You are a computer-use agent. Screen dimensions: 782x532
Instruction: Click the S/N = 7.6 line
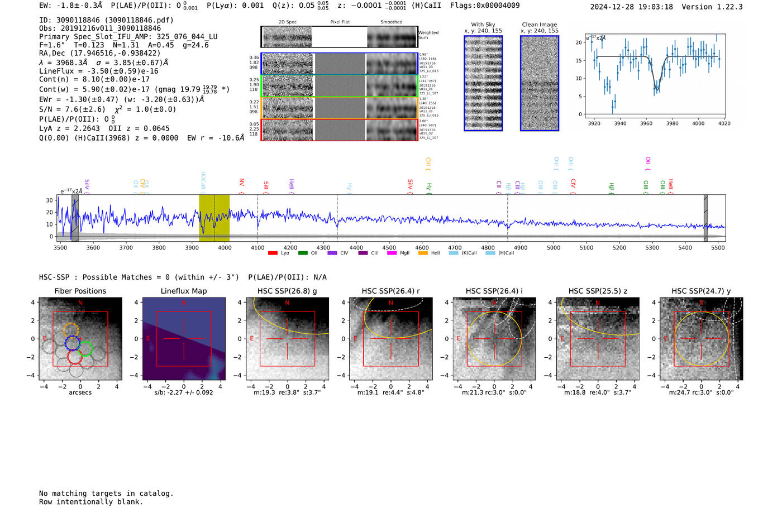(x=107, y=109)
